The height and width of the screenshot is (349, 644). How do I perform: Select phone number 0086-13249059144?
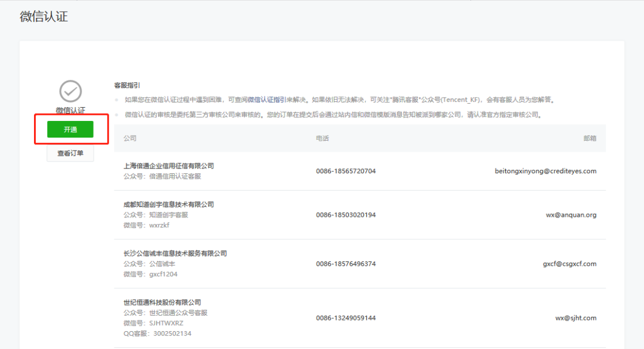346,318
